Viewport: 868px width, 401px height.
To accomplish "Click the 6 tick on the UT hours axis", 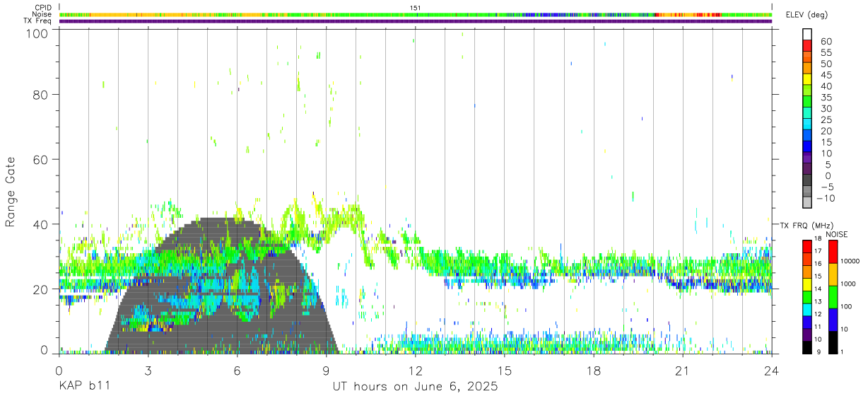I will (237, 371).
